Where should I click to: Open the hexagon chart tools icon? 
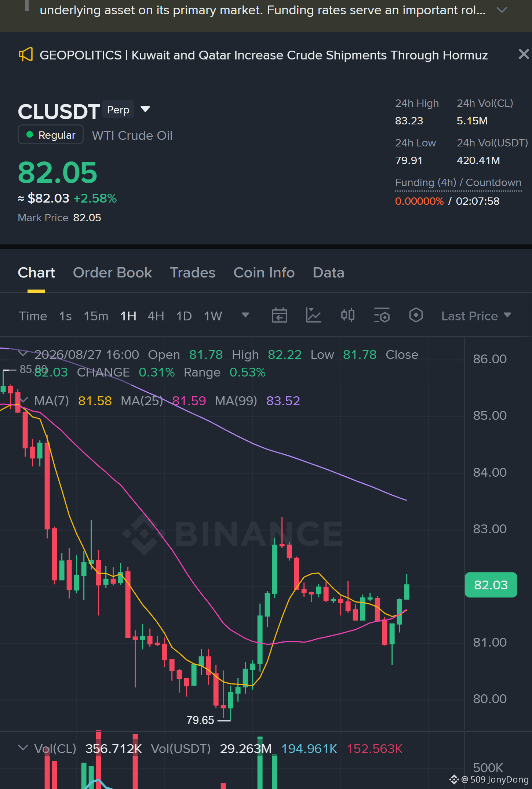pos(416,315)
